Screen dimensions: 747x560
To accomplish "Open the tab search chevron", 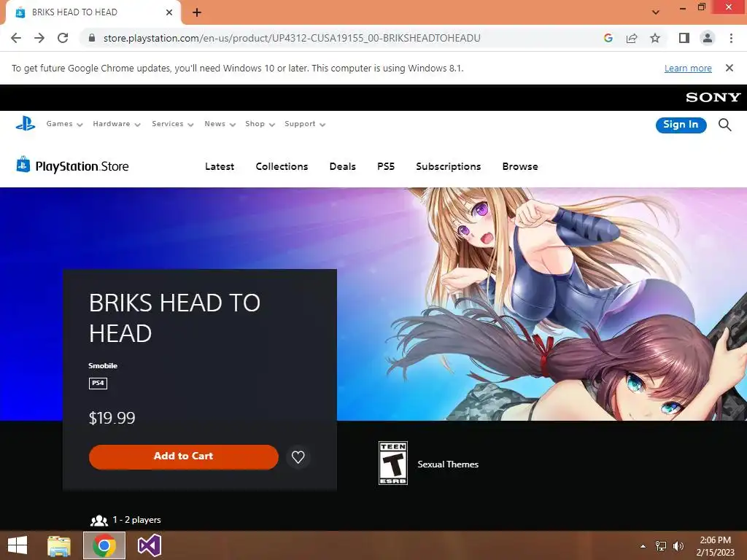I will click(x=656, y=12).
